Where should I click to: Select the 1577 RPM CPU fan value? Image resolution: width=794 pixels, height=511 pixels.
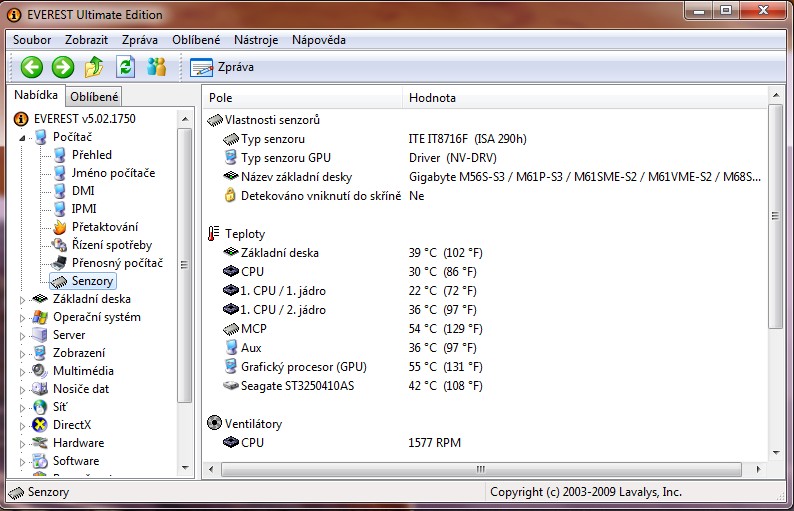[x=434, y=443]
